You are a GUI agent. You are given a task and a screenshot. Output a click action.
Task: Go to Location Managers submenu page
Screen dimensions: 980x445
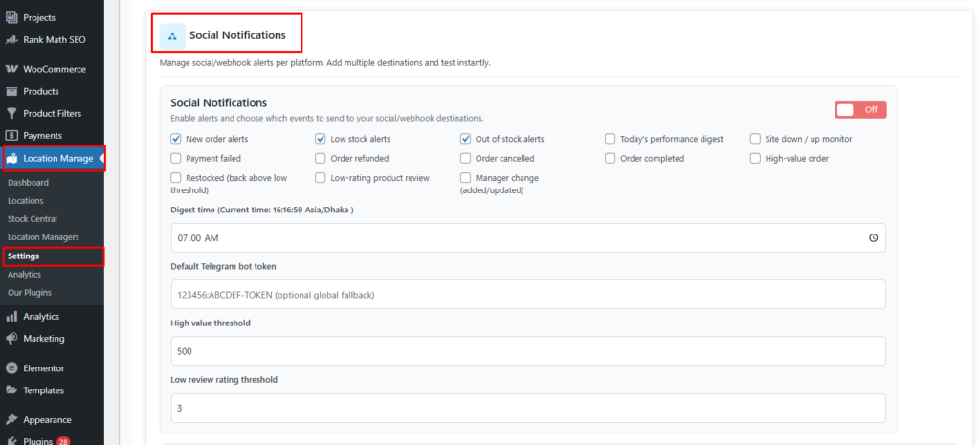point(43,237)
